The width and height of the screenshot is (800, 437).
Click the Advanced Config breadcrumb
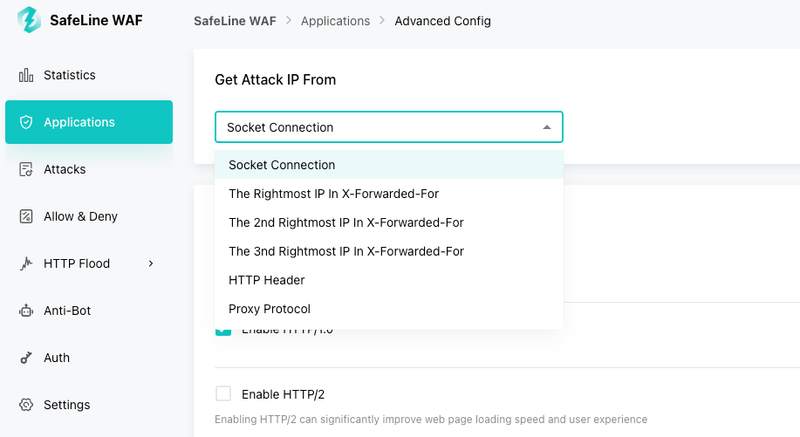[442, 21]
